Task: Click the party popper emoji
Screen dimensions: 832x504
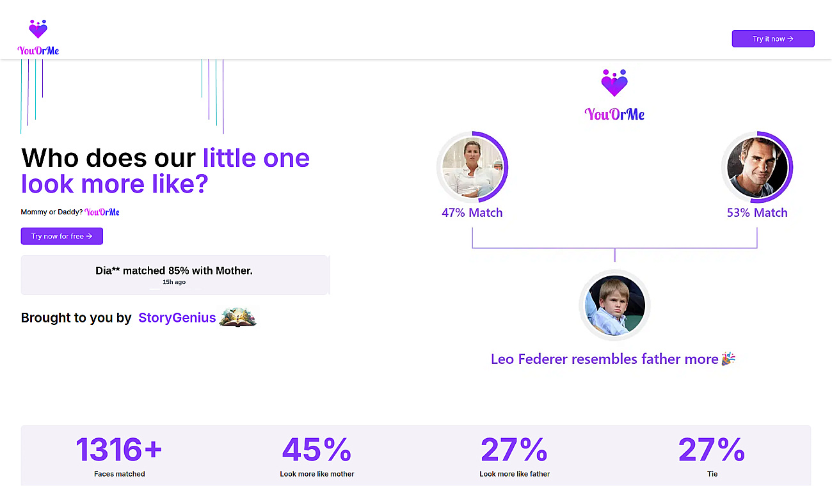Action: click(728, 359)
